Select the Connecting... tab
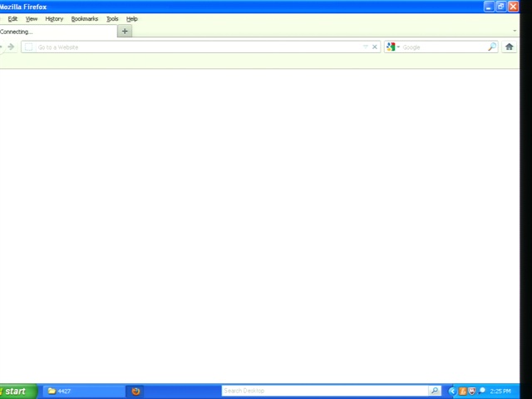532x399 pixels. (x=57, y=32)
